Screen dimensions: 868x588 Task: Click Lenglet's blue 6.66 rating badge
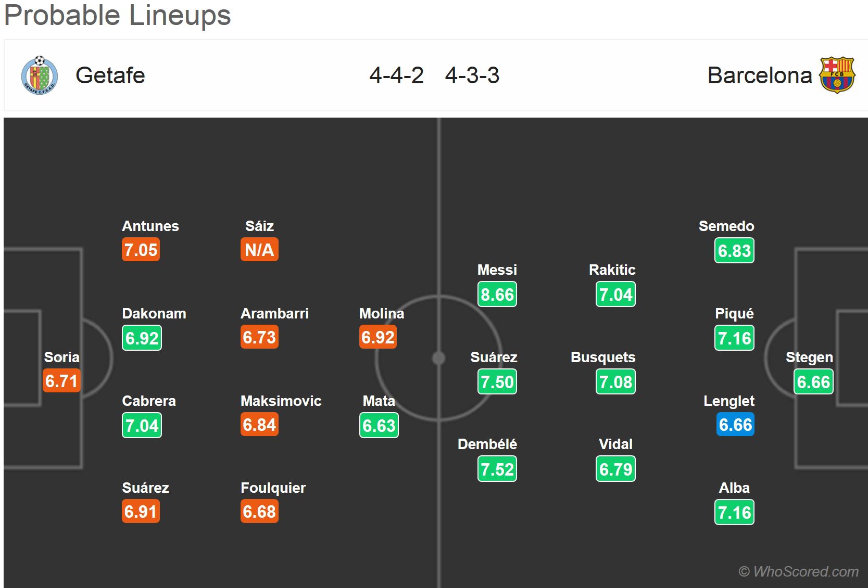(735, 425)
